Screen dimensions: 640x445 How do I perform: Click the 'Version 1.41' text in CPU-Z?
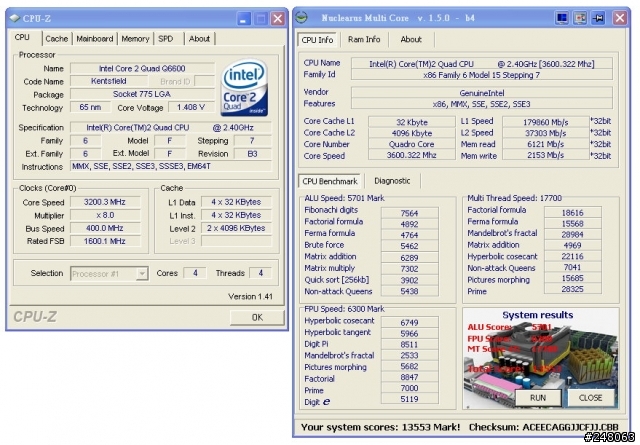click(250, 296)
